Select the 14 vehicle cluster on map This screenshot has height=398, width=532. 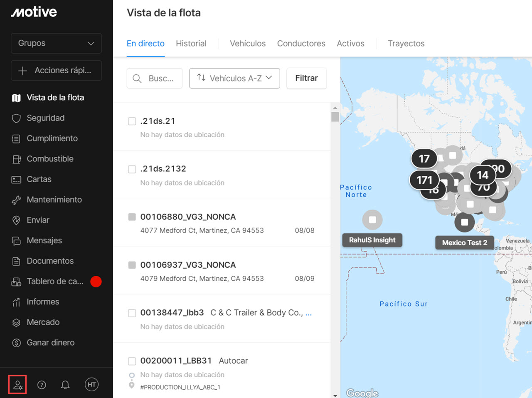(x=483, y=175)
